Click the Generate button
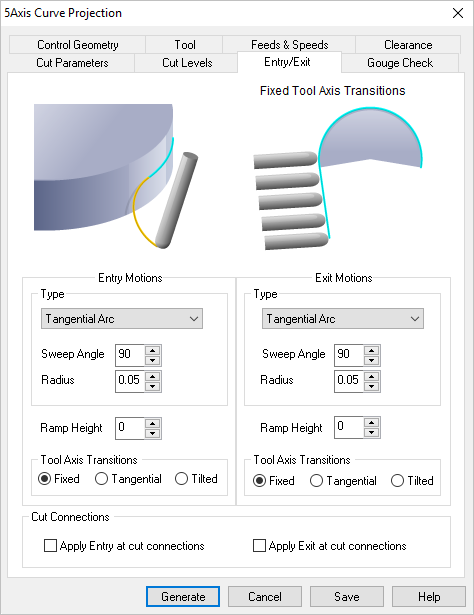The height and width of the screenshot is (615, 474). tap(183, 597)
